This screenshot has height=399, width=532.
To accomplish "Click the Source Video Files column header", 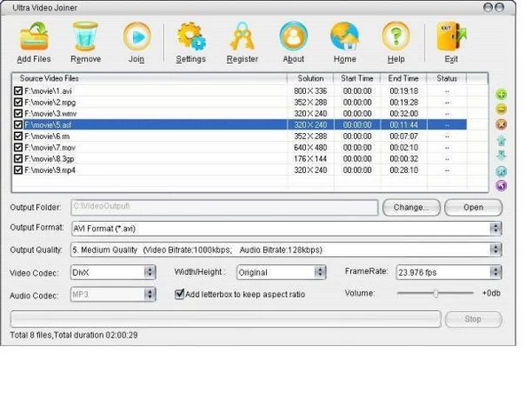I will [150, 78].
